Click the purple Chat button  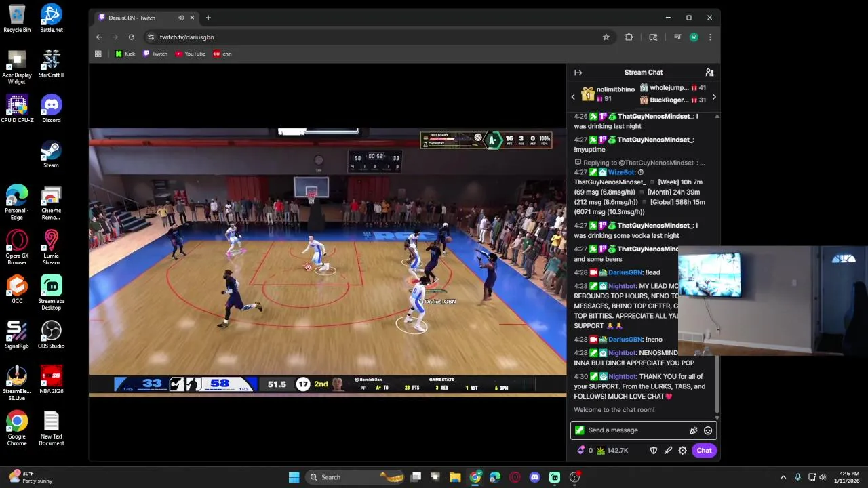pyautogui.click(x=704, y=451)
